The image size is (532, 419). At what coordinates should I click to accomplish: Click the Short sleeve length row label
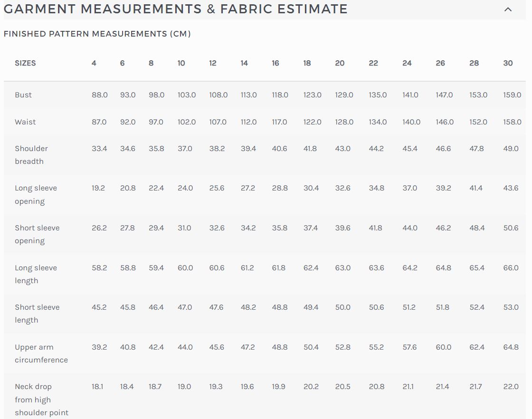coord(38,314)
